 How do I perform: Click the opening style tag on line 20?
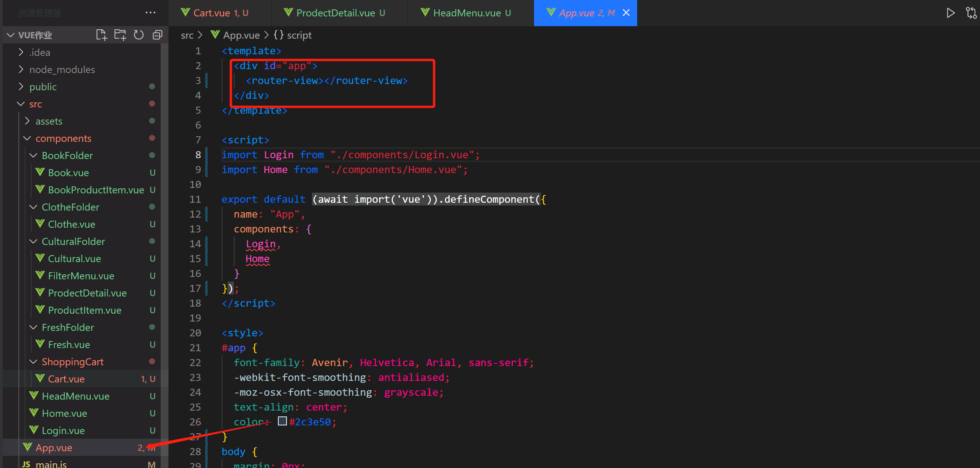(242, 333)
